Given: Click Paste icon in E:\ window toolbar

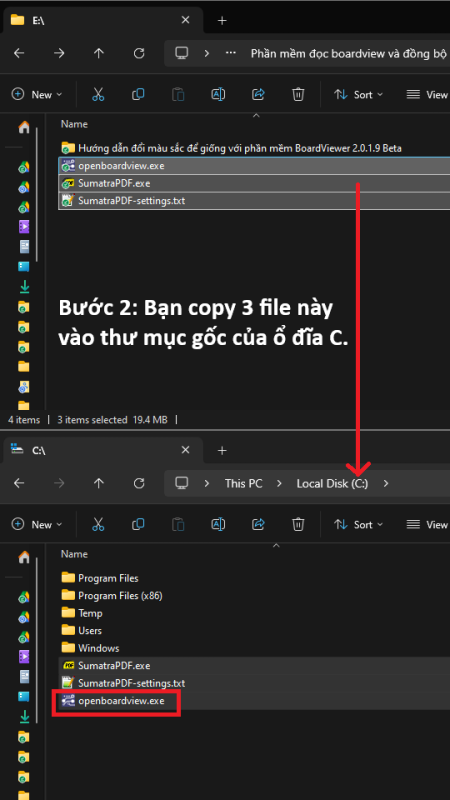Looking at the screenshot, I should pyautogui.click(x=178, y=94).
